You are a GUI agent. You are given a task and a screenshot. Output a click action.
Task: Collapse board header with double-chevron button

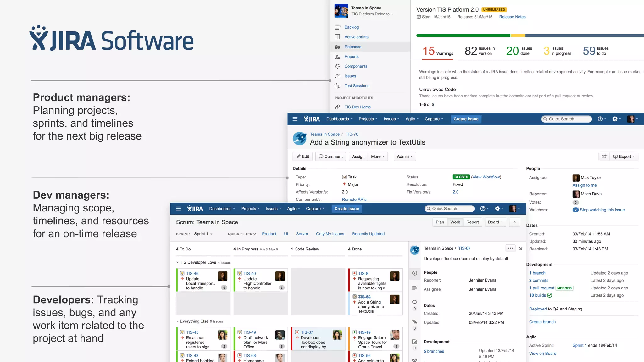[x=514, y=222]
